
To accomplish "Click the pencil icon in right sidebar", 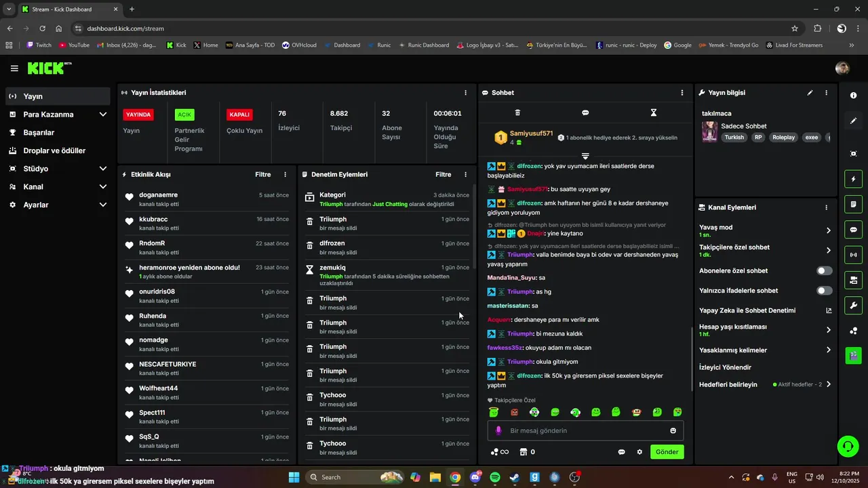I will [853, 121].
